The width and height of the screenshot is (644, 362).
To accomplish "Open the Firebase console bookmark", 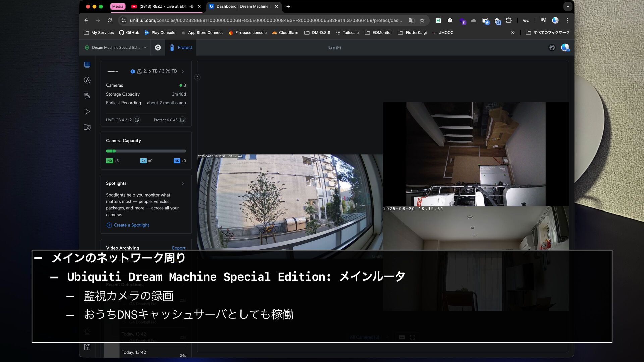I will [248, 33].
